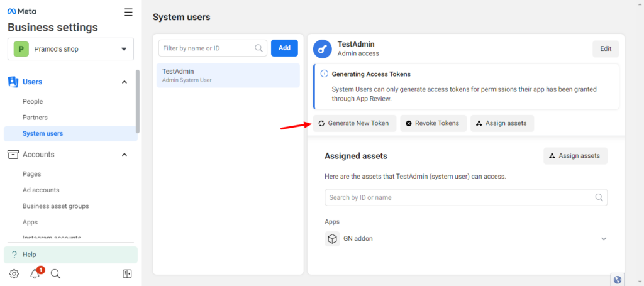This screenshot has height=286, width=644.
Task: Open the hamburger menu next to Meta logo
Action: 128,12
